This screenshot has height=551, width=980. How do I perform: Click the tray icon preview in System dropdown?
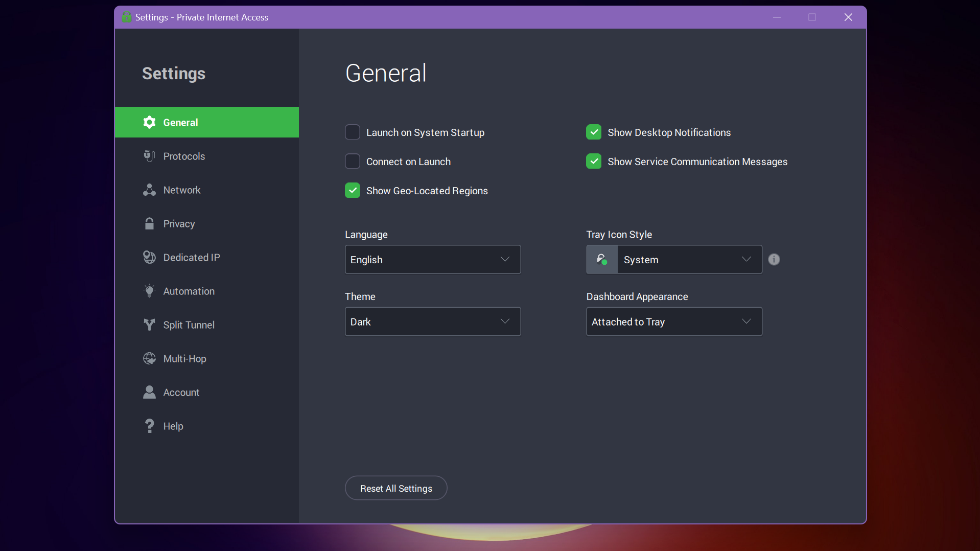coord(602,260)
